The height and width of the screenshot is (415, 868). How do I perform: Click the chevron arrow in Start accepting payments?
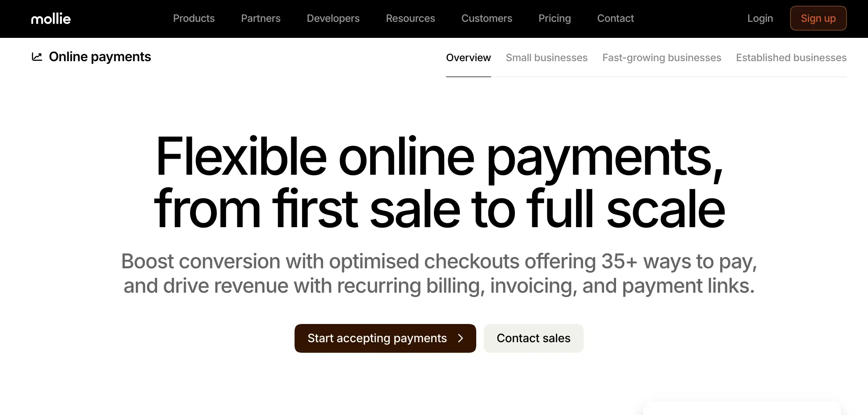pos(461,338)
